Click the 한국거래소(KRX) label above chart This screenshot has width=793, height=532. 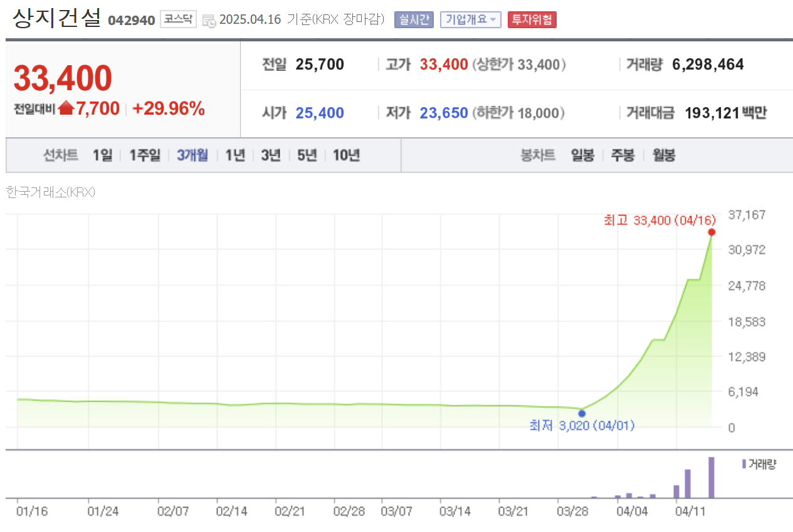51,192
